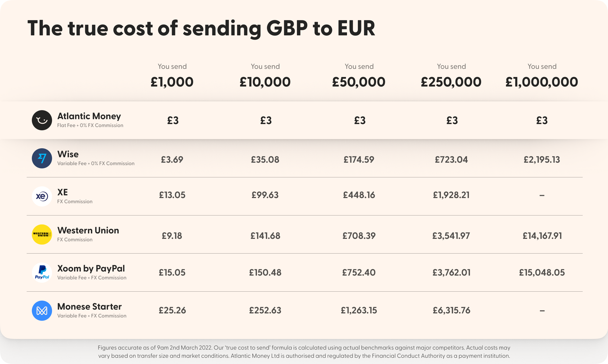Click the footnote about figures accuracy

(x=304, y=352)
